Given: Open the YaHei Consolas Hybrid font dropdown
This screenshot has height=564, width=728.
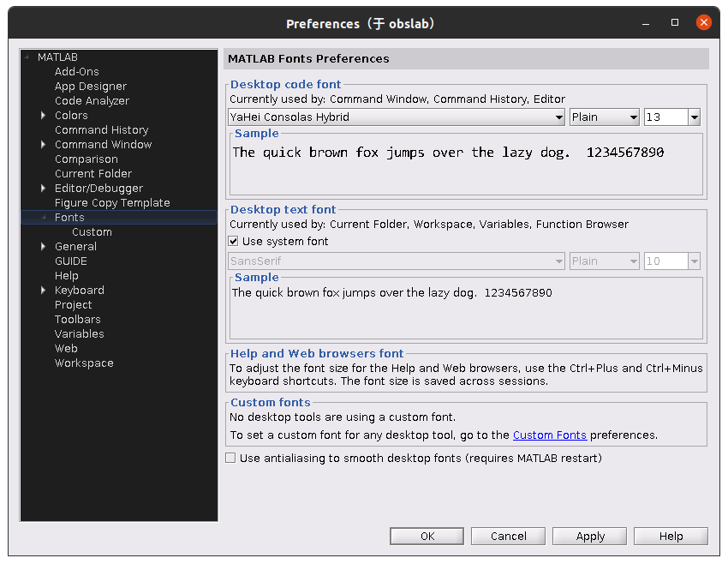Looking at the screenshot, I should pos(396,117).
